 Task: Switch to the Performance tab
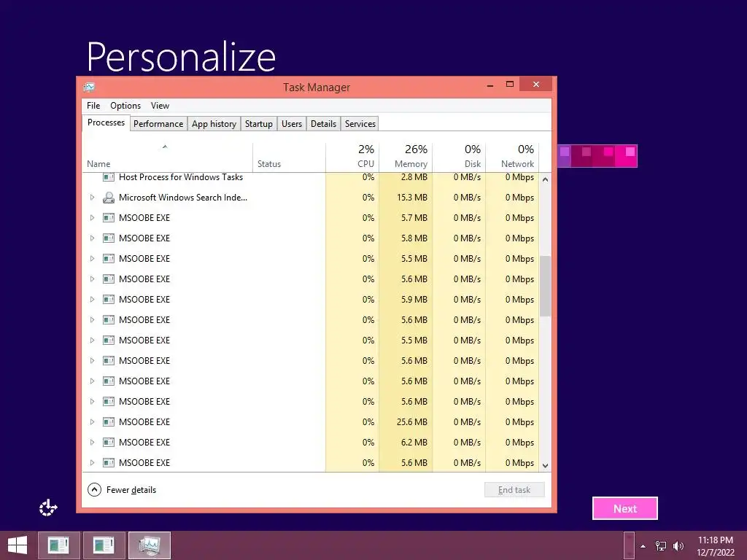(x=158, y=124)
